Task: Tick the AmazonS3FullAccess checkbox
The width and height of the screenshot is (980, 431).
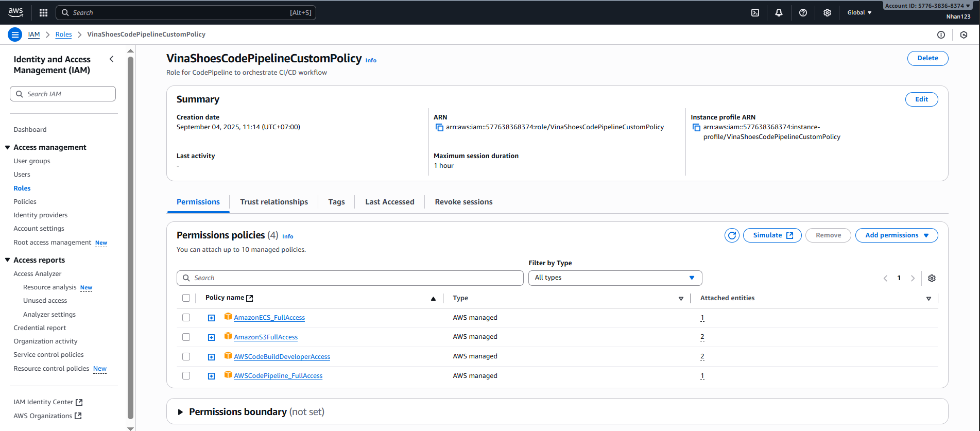Action: pyautogui.click(x=186, y=337)
